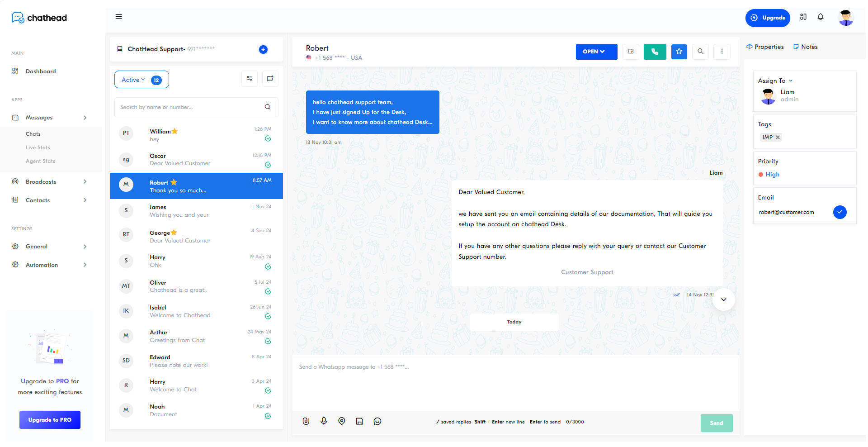This screenshot has width=868, height=447.
Task: Click the blue plus button beside ChatHead Support
Action: [x=263, y=49]
